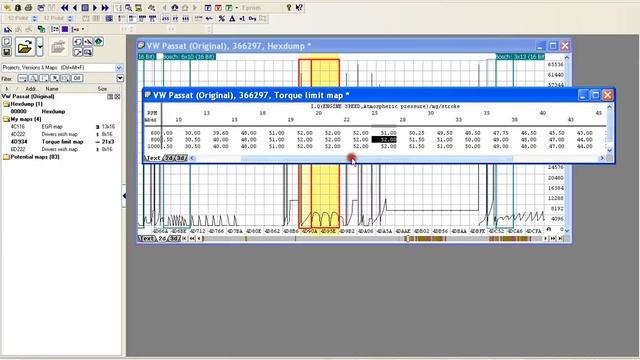Open dropdown arrow next to green T icon
This screenshot has height=360, width=640.
coord(236,7)
